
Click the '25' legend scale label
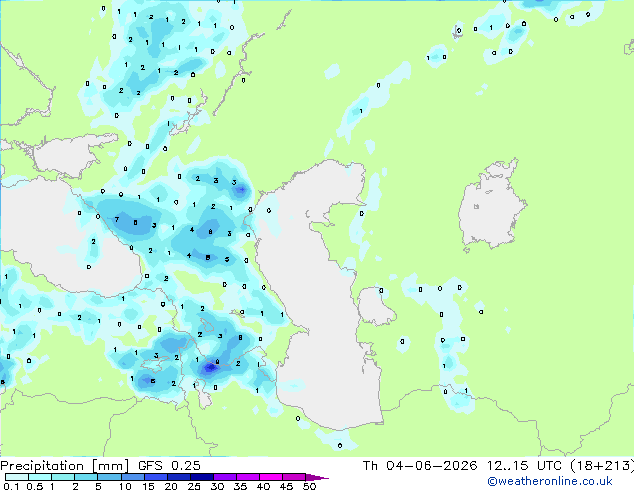coord(194,486)
